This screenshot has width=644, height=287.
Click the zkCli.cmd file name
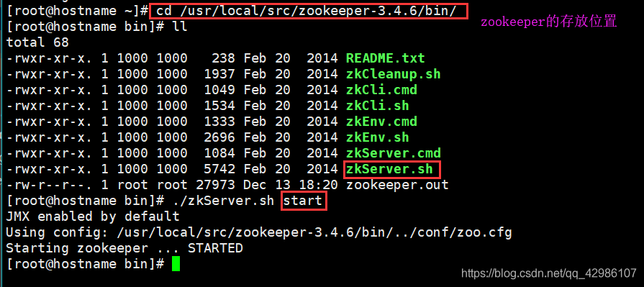381,90
